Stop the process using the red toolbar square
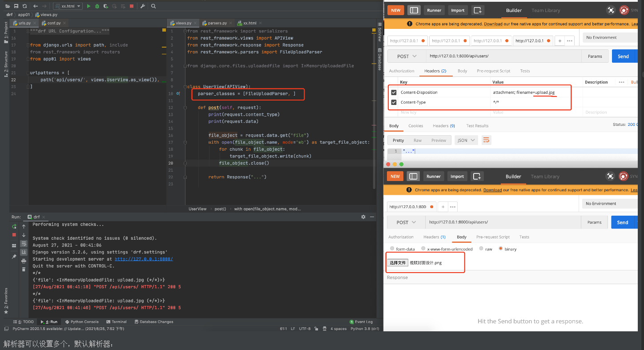Image resolution: width=644 pixels, height=350 pixels. tap(132, 6)
